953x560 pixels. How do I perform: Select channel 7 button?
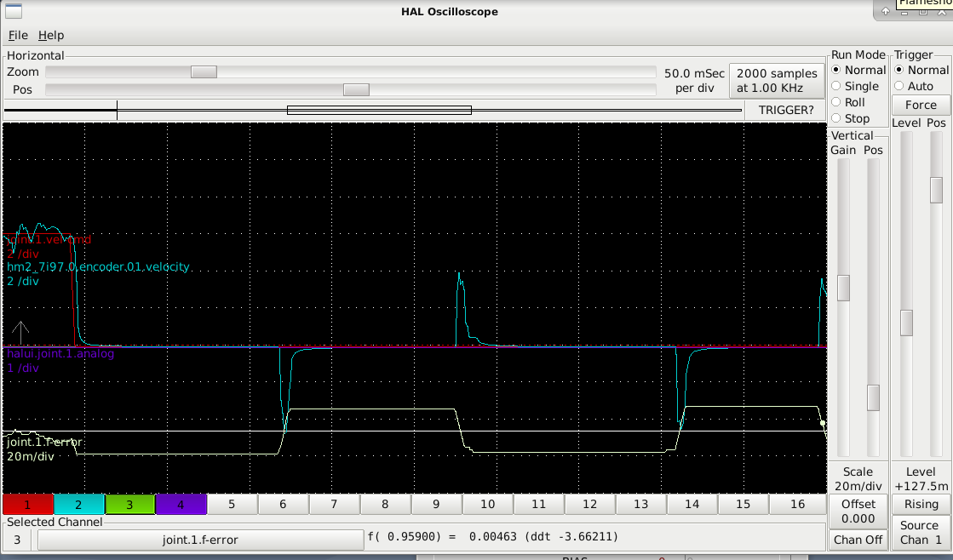coord(334,504)
